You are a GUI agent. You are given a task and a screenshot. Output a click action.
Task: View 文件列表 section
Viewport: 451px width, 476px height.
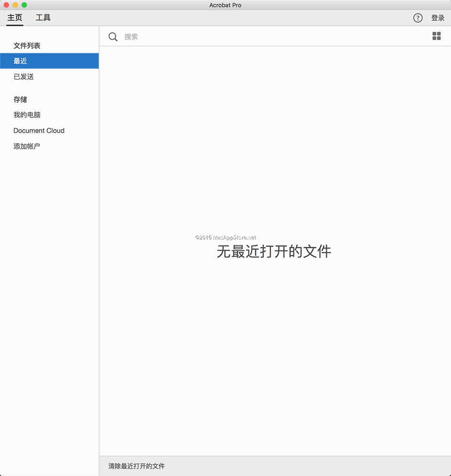click(26, 46)
